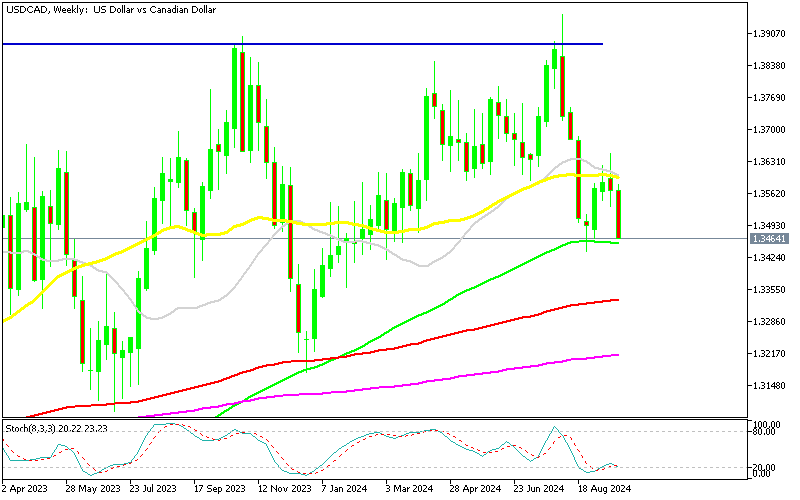
Task: Click the 2 Apr 2023 date label
Action: (x=24, y=489)
